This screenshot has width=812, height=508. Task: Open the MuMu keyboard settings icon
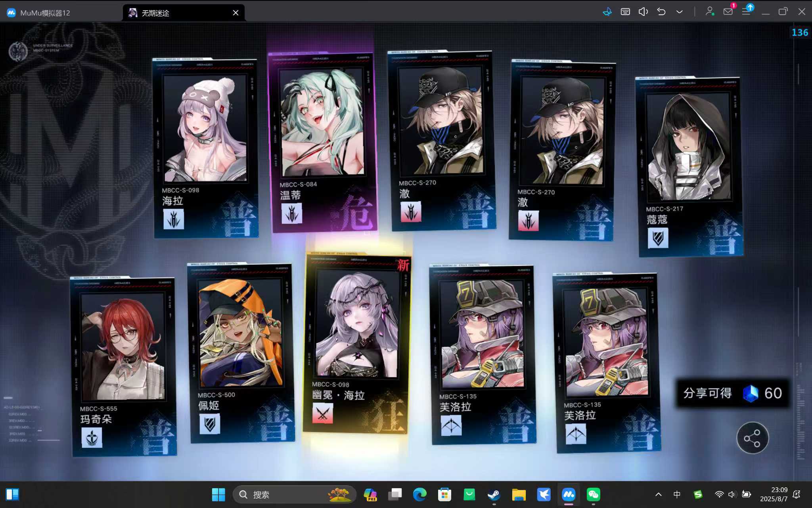625,12
